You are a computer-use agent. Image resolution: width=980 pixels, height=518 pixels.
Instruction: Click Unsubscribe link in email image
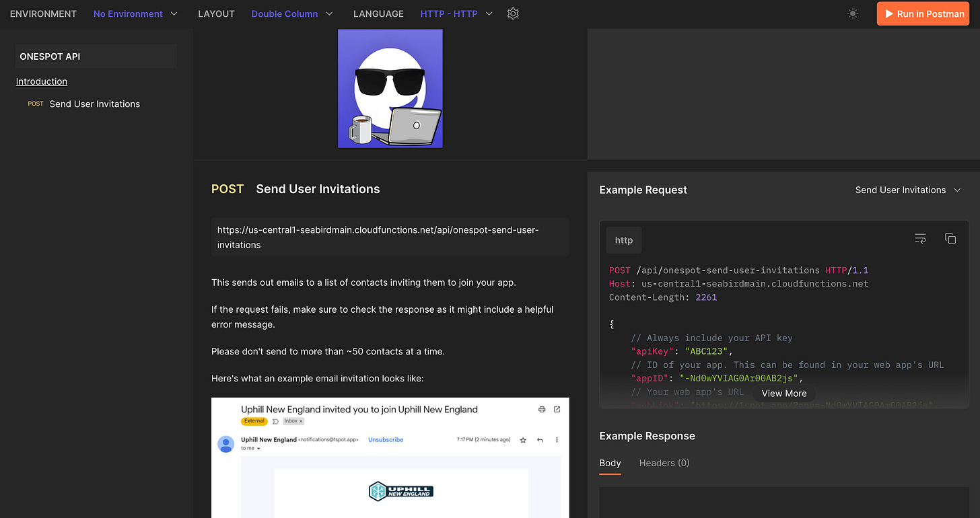coord(386,439)
